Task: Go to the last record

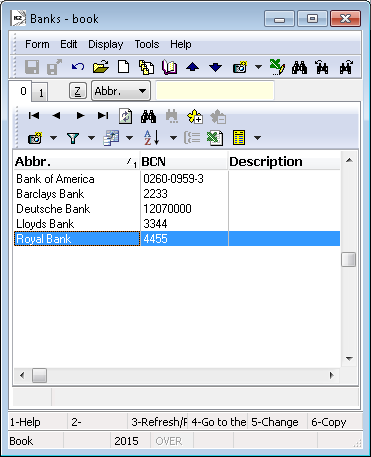Action: coord(103,116)
